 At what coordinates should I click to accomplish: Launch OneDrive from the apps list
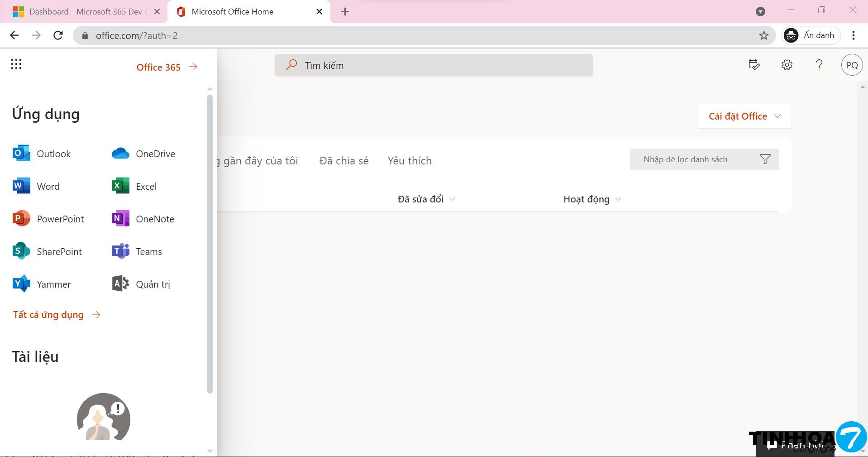pyautogui.click(x=143, y=154)
